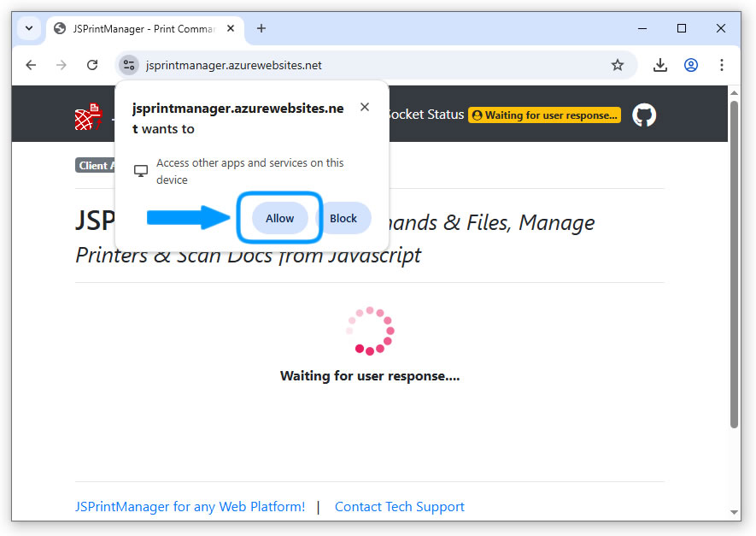Click the 'Waiting for user response....' text

pos(370,376)
